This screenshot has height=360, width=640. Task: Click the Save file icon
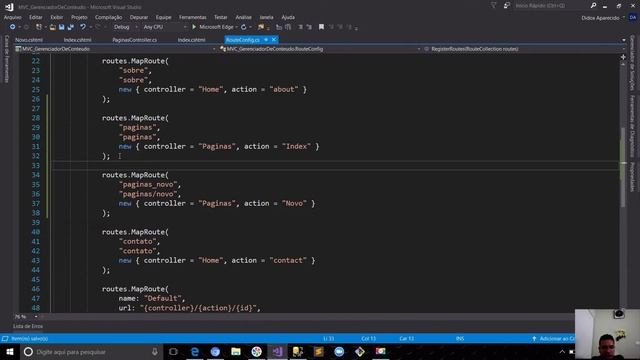coord(61,27)
